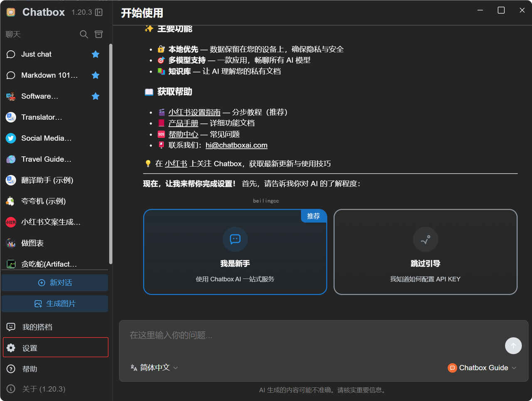This screenshot has height=401, width=532.
Task: Open the archive box icon
Action: pyautogui.click(x=99, y=34)
